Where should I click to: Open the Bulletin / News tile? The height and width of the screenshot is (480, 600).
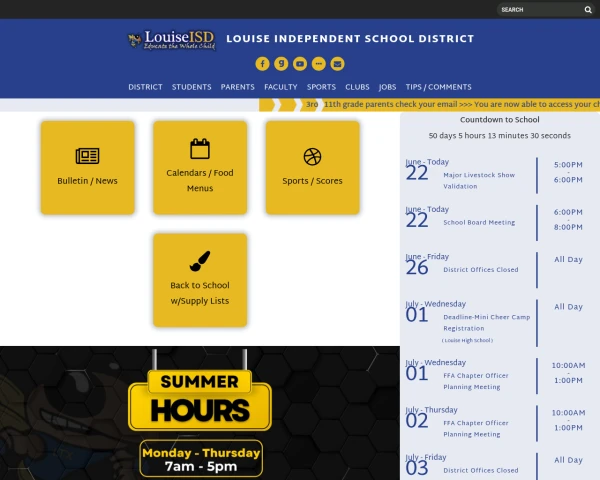(88, 168)
